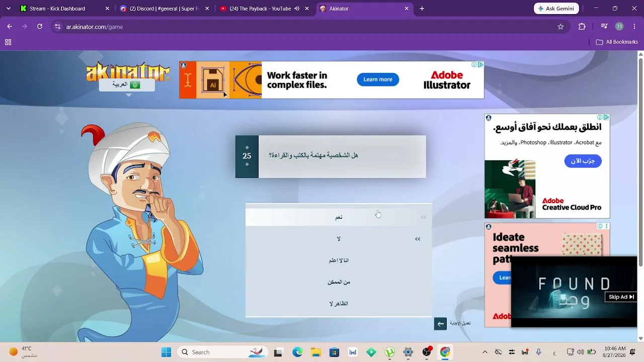Viewport: 644px width, 362px height.
Task: Answer نعم (yes) to Akinator's question
Action: [339, 217]
